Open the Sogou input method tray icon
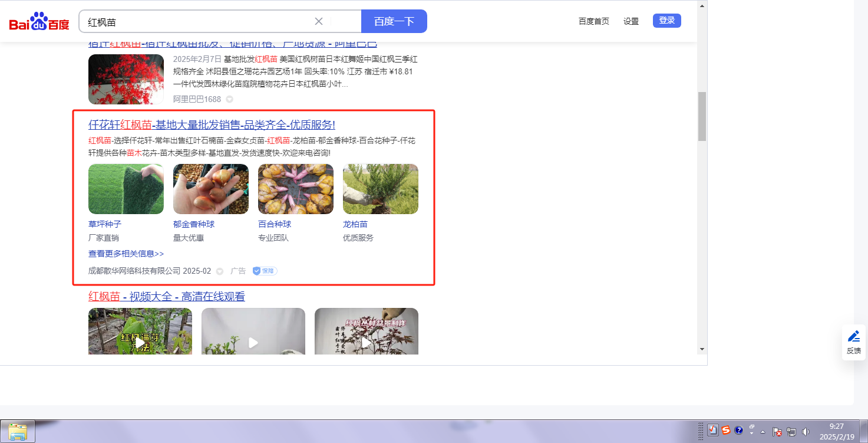 click(726, 430)
